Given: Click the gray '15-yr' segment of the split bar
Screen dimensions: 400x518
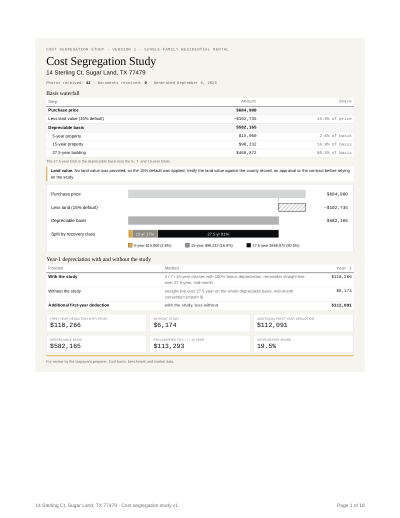Looking at the screenshot, I should tap(145, 234).
